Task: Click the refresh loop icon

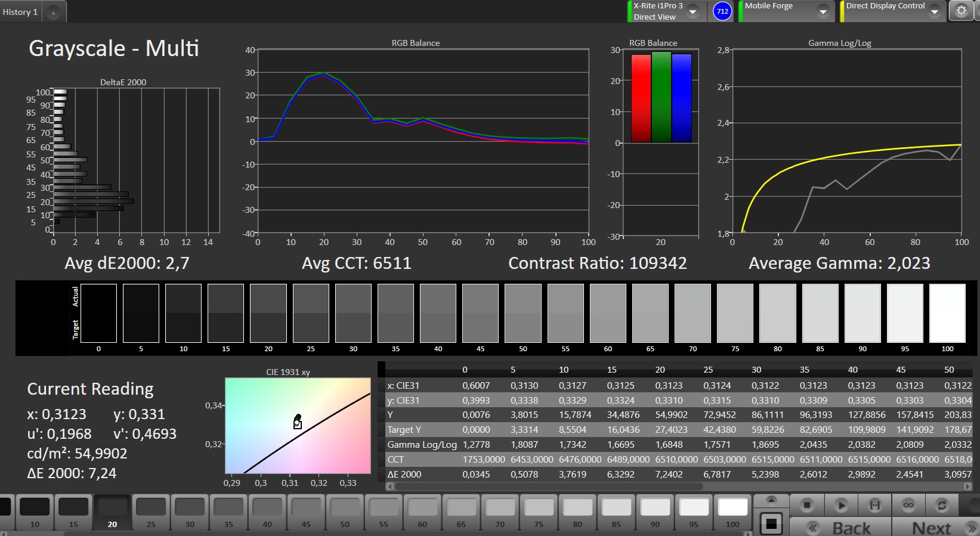Action: click(942, 505)
